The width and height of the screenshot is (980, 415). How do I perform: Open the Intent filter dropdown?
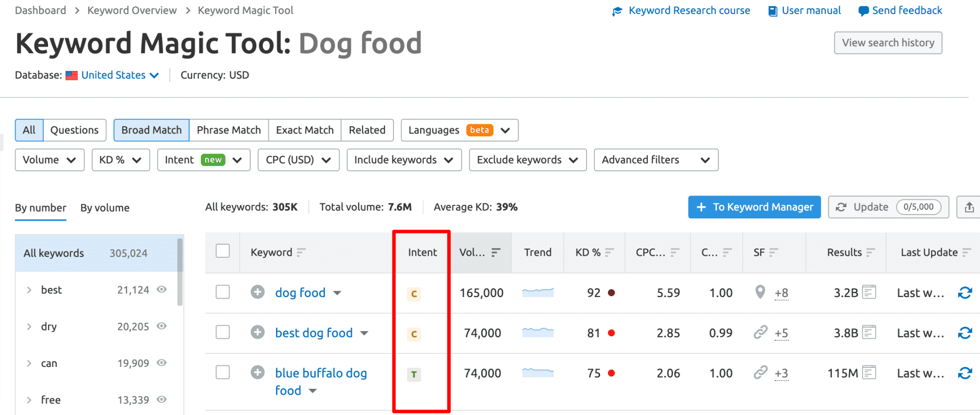pos(204,160)
